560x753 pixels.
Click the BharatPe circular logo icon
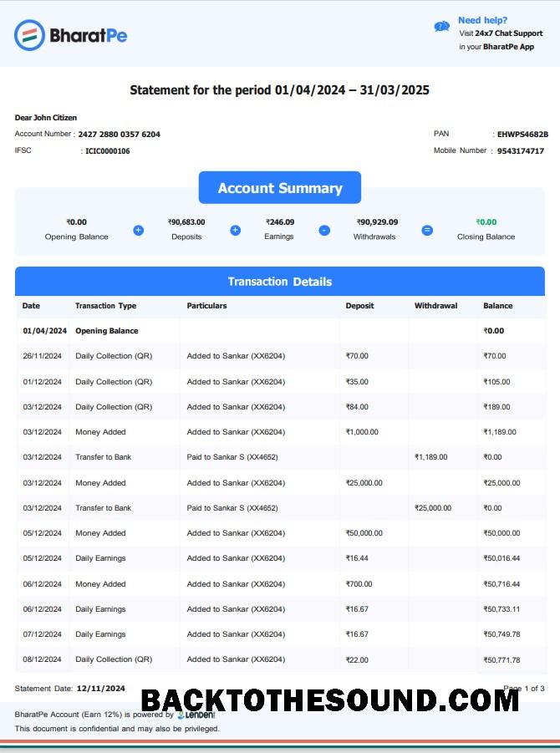[29, 35]
